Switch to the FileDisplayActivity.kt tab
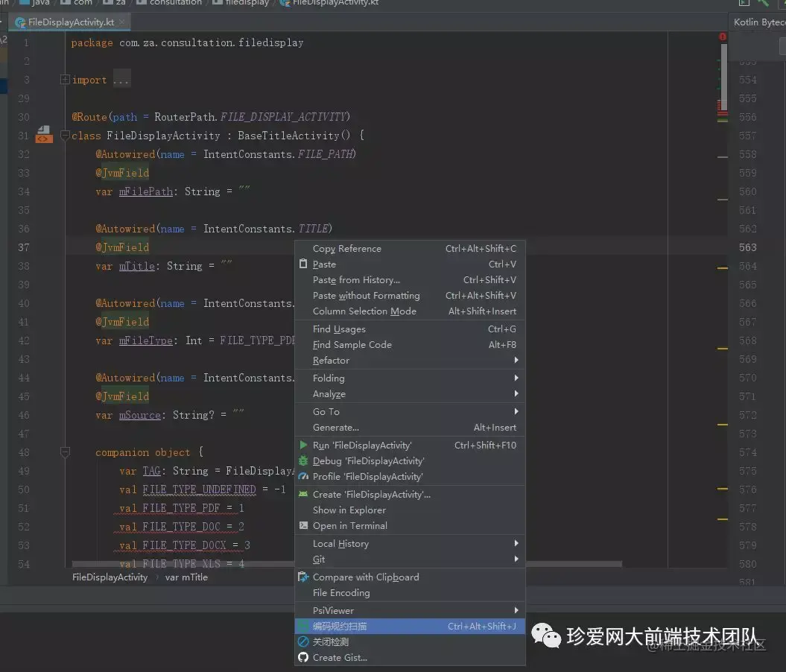Viewport: 786px width, 672px height. click(x=71, y=22)
